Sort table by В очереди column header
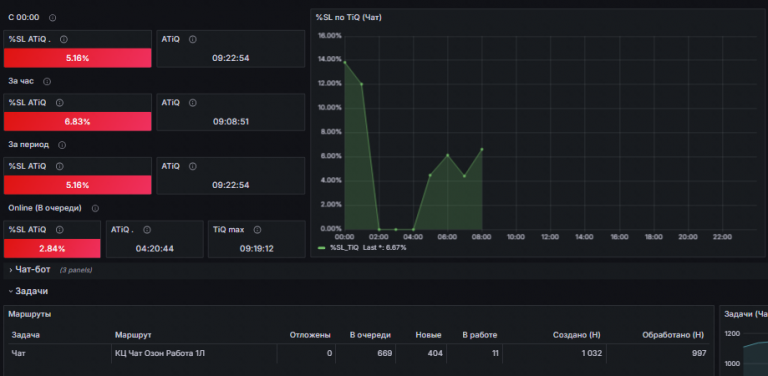This screenshot has width=768, height=376. coord(370,335)
